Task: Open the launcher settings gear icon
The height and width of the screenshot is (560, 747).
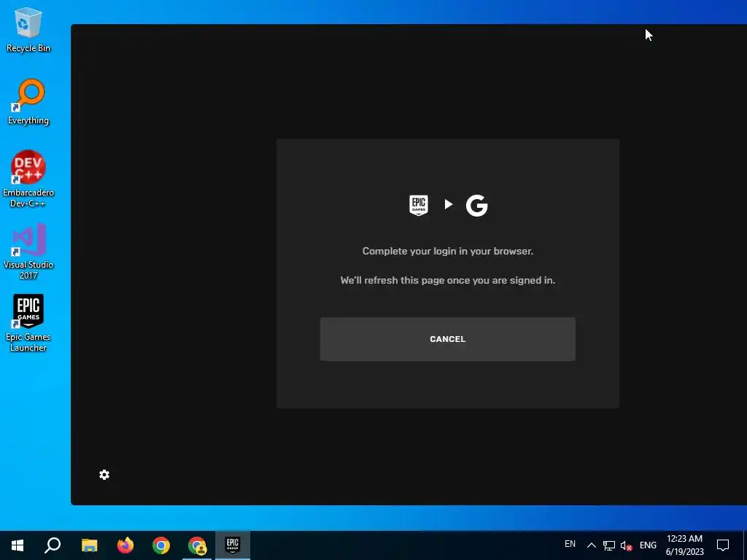Action: [104, 475]
